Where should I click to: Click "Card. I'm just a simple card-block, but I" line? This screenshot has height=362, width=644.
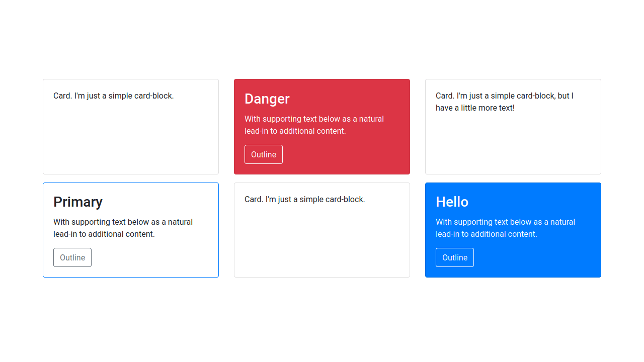[505, 96]
